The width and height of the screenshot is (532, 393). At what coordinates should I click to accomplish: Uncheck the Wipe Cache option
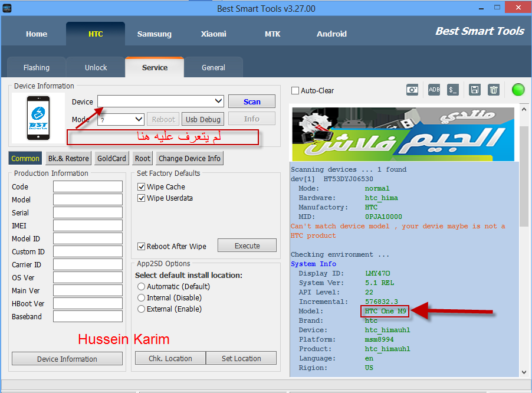pyautogui.click(x=141, y=186)
